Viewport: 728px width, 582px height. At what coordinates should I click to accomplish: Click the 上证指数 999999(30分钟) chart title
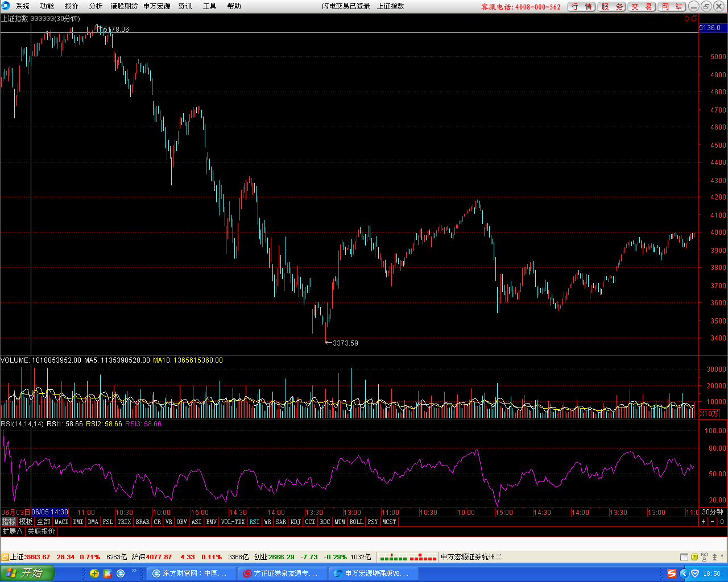[40, 19]
